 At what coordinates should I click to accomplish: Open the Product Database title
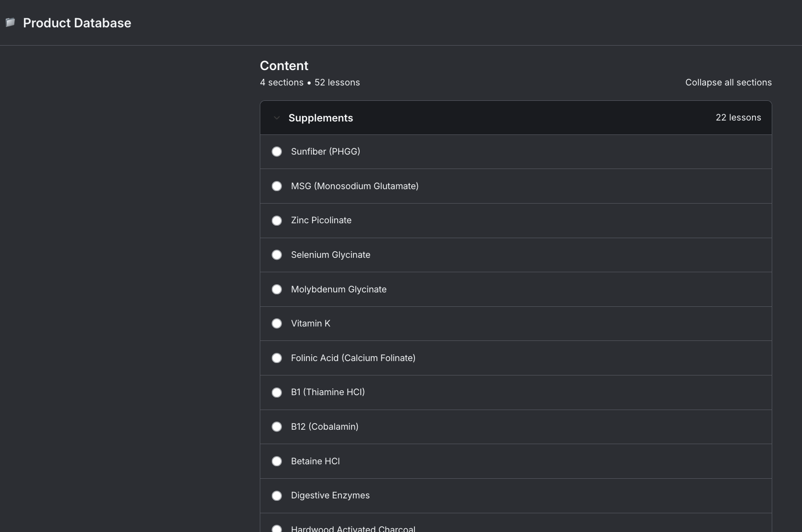(x=77, y=23)
